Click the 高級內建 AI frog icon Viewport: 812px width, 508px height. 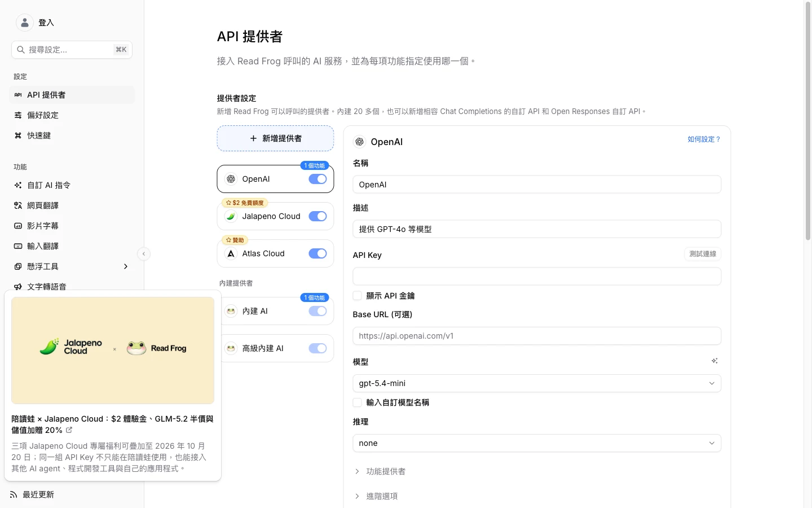[231, 348]
